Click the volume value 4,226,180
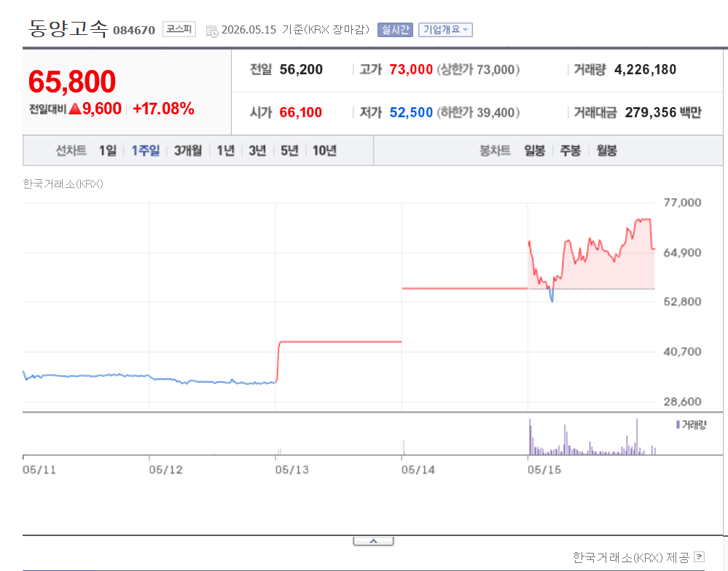 click(x=646, y=70)
